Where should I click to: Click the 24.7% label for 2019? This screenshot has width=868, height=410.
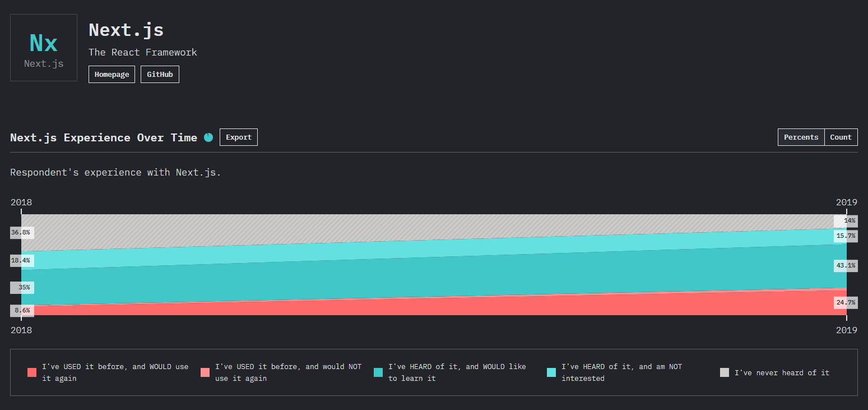tap(846, 303)
